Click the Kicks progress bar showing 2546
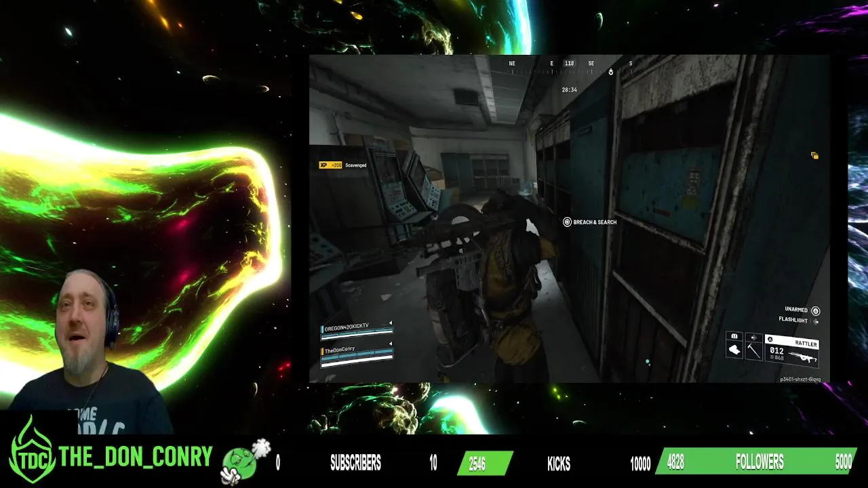 [485, 463]
